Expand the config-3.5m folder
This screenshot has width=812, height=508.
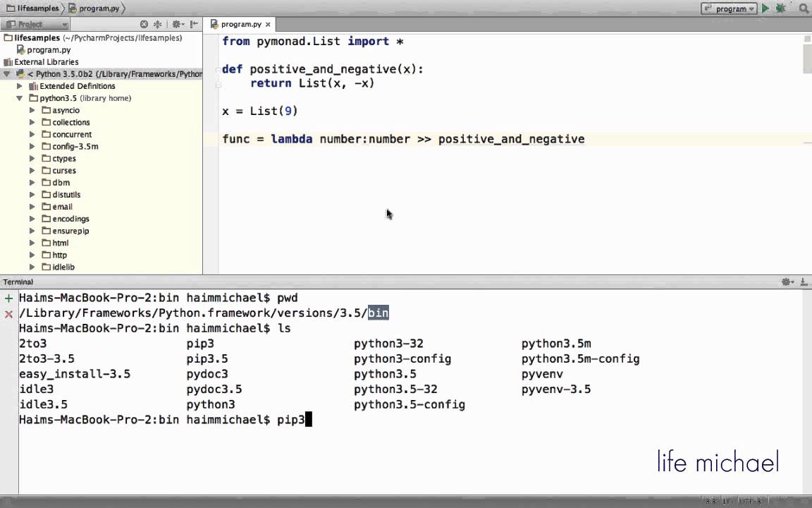click(x=32, y=146)
